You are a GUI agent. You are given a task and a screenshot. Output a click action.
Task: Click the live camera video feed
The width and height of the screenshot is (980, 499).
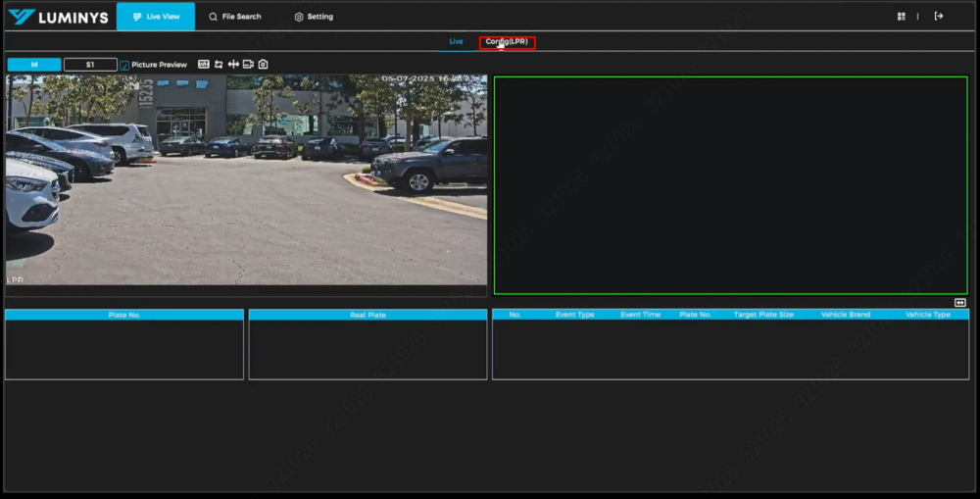point(246,180)
